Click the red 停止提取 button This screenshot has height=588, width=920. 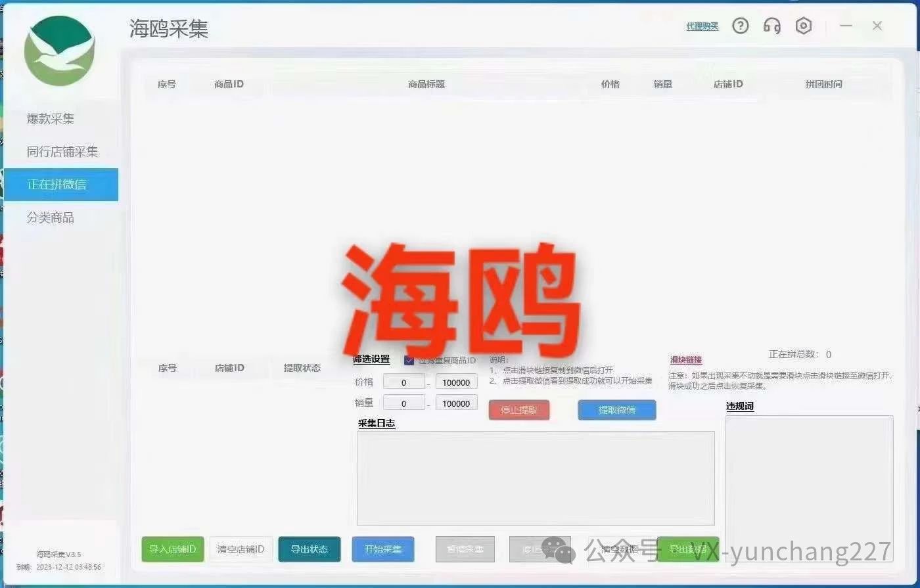519,410
